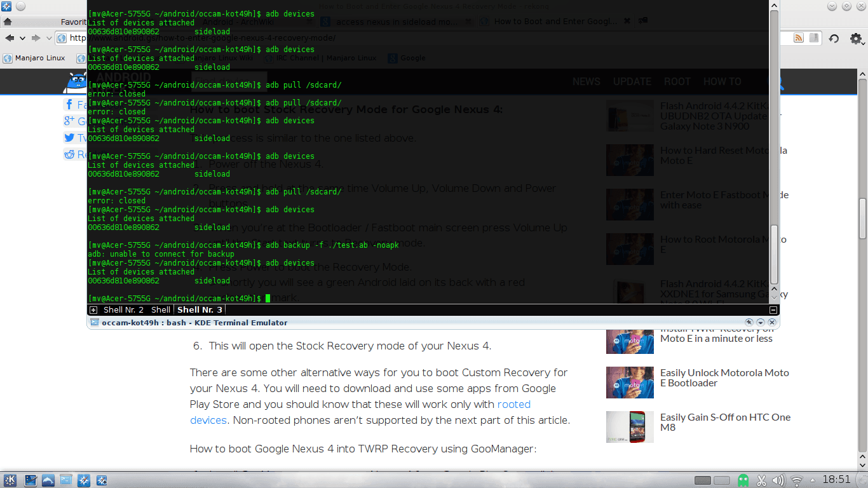
Task: Open 'Easily Unlock Motorola Moto E Bootloader' link
Action: click(724, 377)
